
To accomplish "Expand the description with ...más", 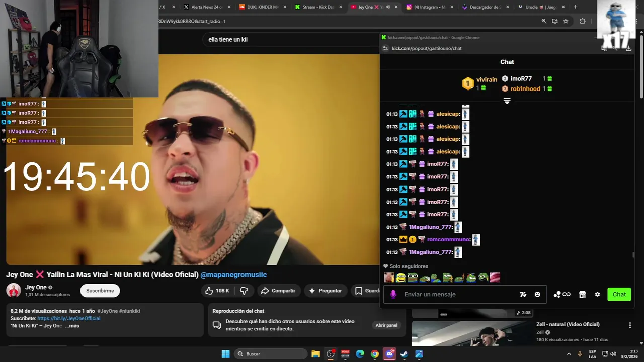I will [x=72, y=326].
